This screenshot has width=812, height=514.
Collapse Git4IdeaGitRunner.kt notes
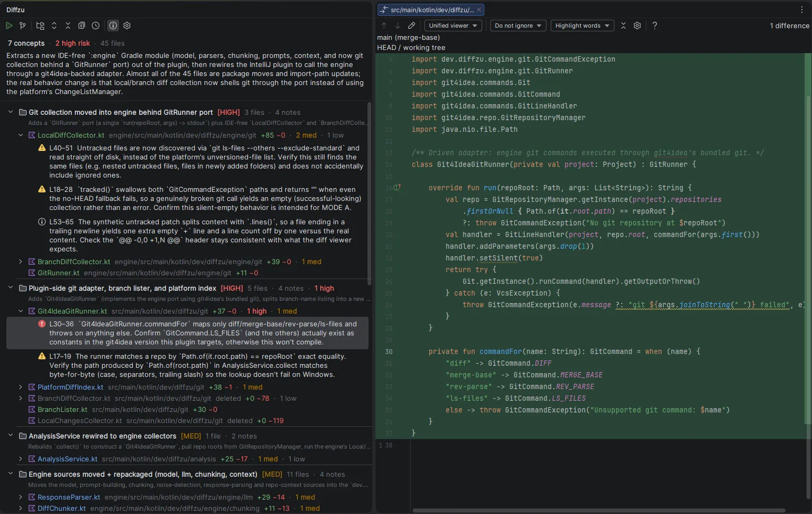(x=21, y=311)
